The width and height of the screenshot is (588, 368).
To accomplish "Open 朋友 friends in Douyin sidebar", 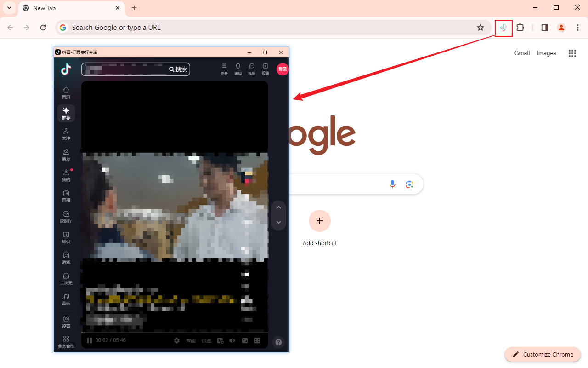I will click(x=66, y=155).
